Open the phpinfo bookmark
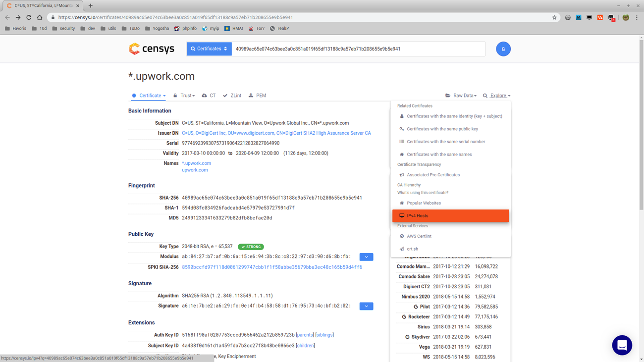The width and height of the screenshot is (644, 362). tap(185, 28)
